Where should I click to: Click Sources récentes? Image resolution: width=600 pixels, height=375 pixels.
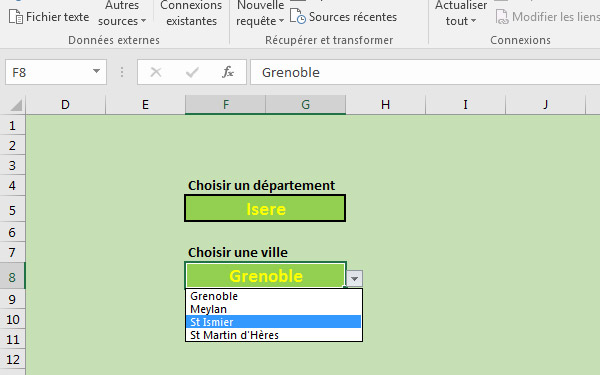(343, 17)
